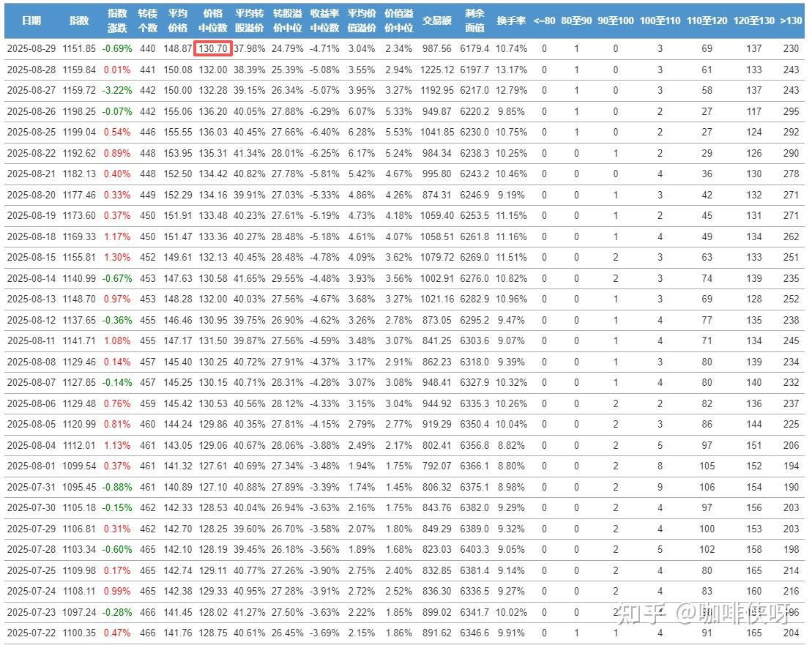The height and width of the screenshot is (648, 812).
Task: Click turnover rate 9.47%
Action: (x=511, y=320)
